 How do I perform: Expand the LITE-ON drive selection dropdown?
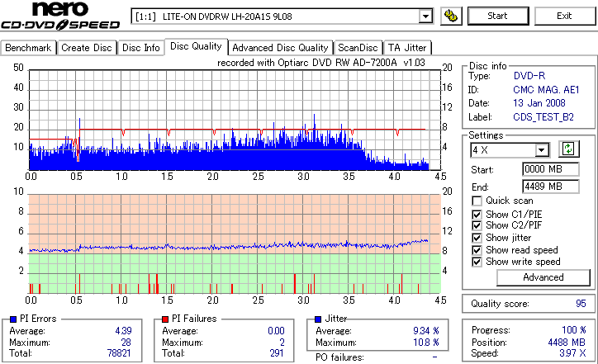click(425, 17)
